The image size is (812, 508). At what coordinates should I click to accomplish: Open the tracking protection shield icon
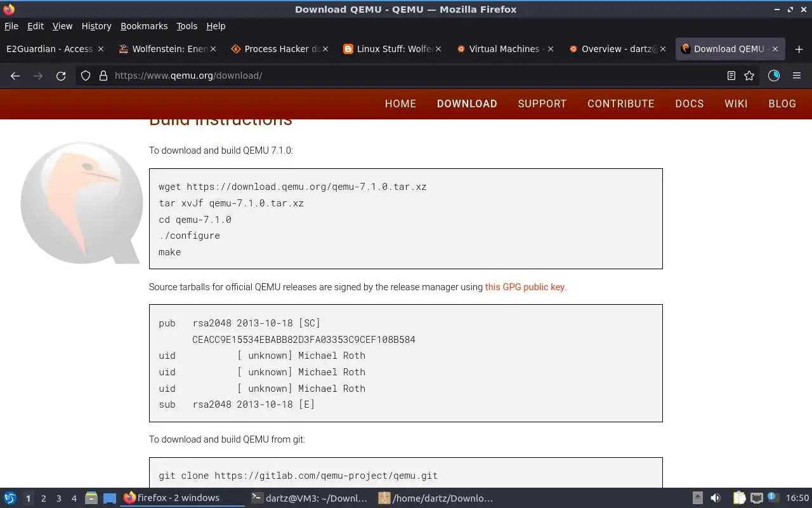86,76
